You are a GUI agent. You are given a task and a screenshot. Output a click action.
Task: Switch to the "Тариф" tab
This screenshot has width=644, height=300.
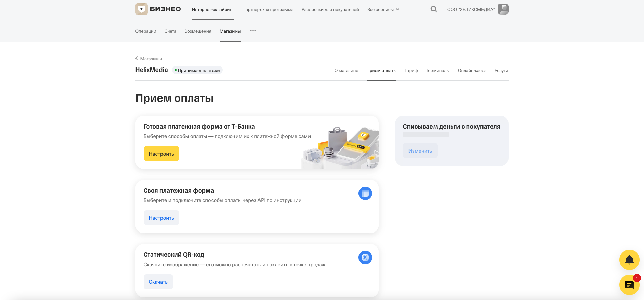click(x=411, y=71)
